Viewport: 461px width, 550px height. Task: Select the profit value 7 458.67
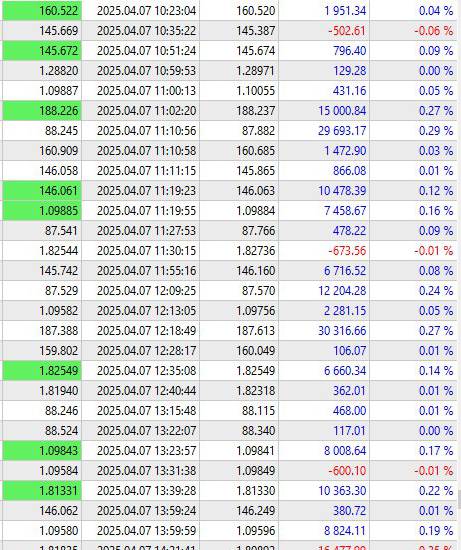[345, 210]
